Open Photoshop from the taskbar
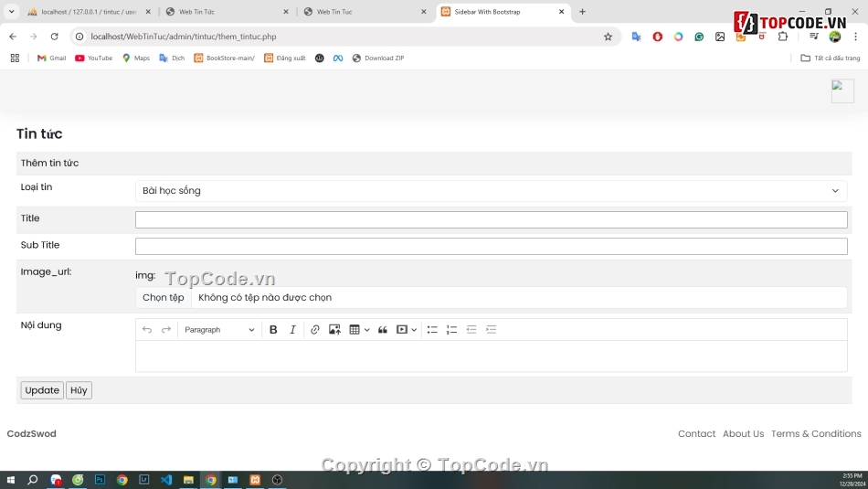This screenshot has width=868, height=489. tap(100, 480)
